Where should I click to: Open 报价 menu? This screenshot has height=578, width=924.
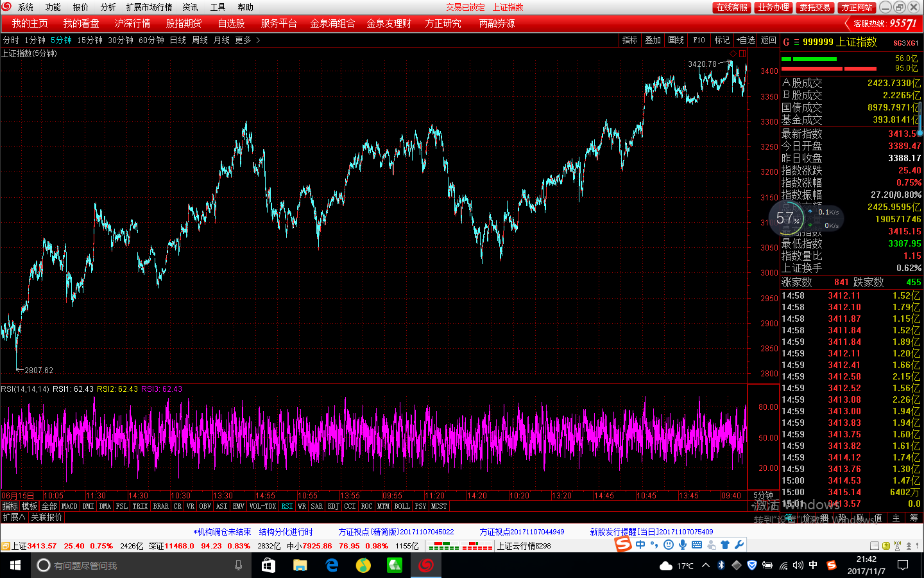click(80, 7)
